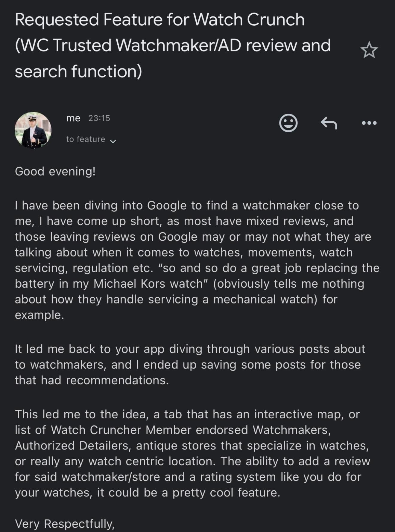View the sender's uniformed profile picture
Screen dimensions: 395x532
tap(34, 131)
